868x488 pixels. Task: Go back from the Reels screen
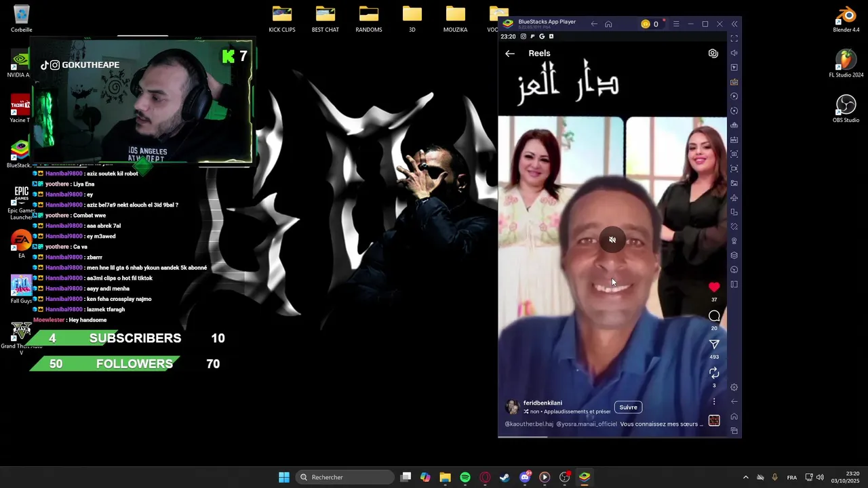point(510,54)
